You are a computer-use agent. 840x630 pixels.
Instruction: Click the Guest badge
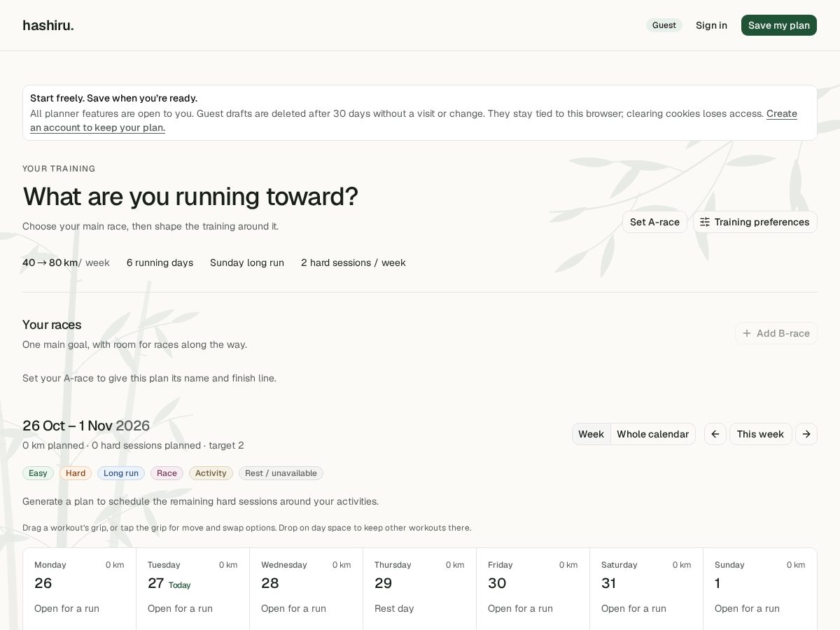point(664,25)
